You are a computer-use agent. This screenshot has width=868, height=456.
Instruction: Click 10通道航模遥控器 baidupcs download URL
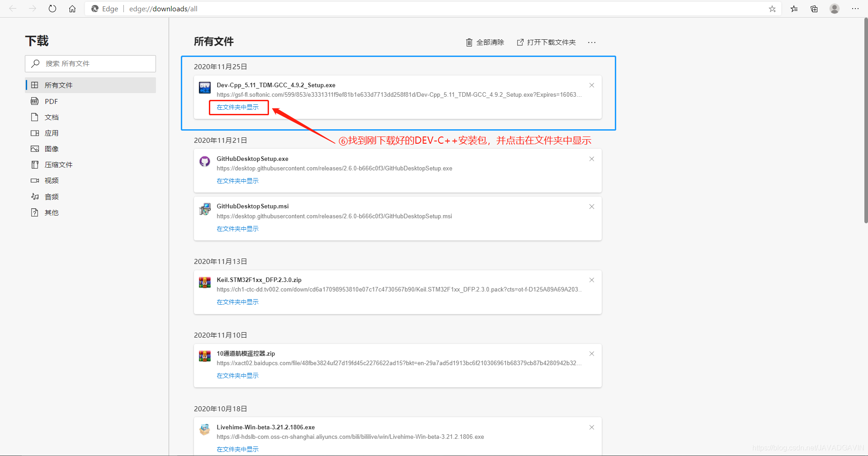coord(399,363)
